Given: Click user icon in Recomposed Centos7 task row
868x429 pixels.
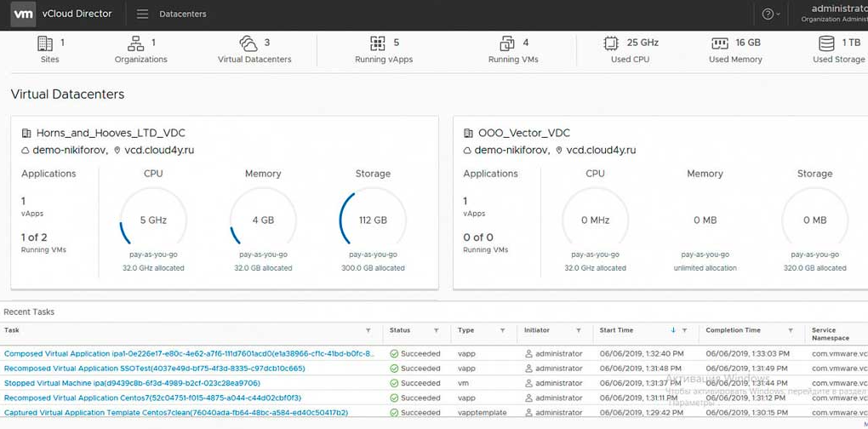Looking at the screenshot, I should point(528,398).
